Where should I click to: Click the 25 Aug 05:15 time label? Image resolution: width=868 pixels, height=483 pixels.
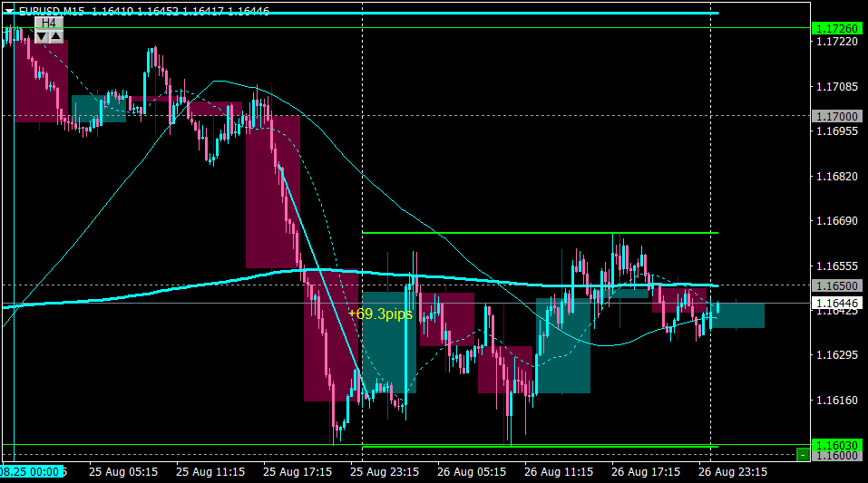tap(122, 472)
